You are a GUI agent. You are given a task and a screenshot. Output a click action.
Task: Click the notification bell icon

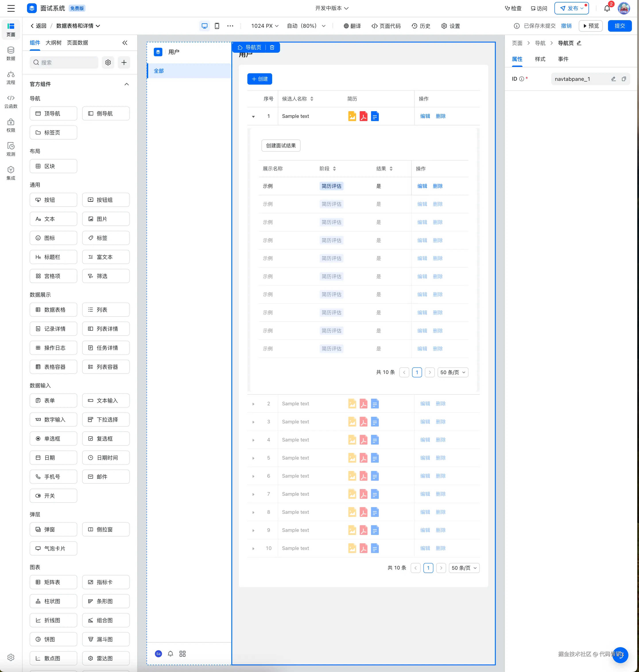click(607, 8)
